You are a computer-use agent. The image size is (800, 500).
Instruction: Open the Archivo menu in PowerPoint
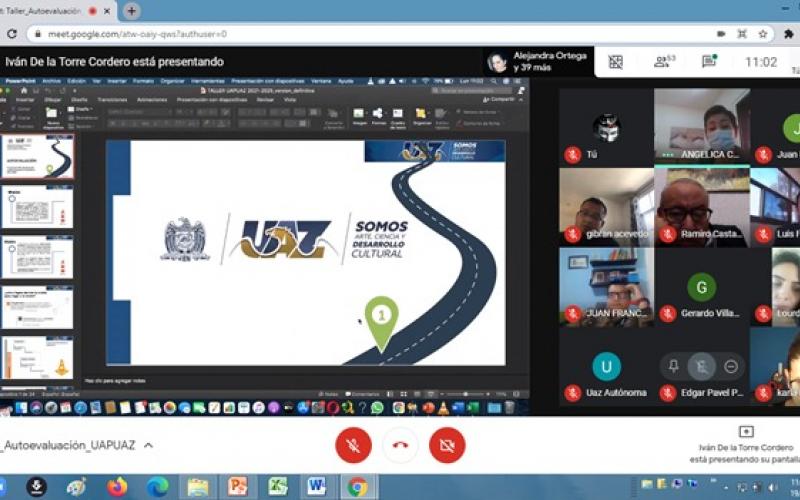click(x=51, y=81)
